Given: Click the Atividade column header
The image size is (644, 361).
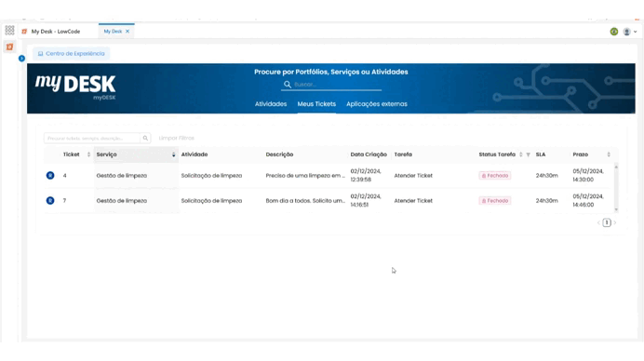Looking at the screenshot, I should point(195,154).
